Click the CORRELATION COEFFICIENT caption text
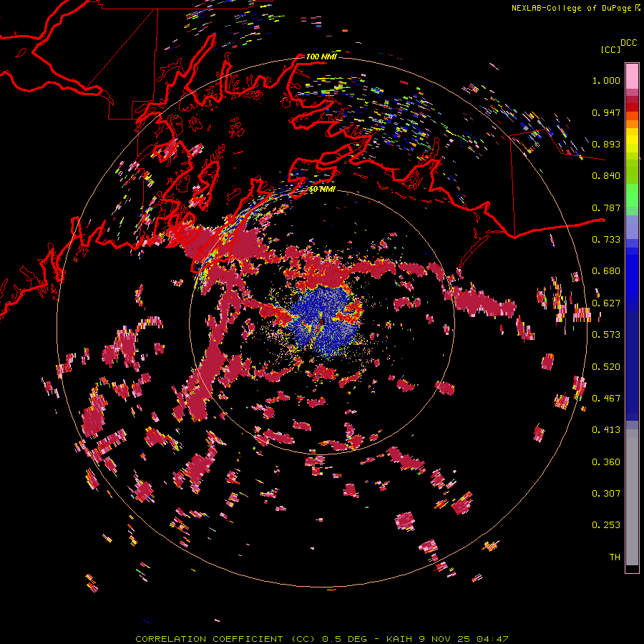Screen dimensions: 644x644 (x=209, y=639)
